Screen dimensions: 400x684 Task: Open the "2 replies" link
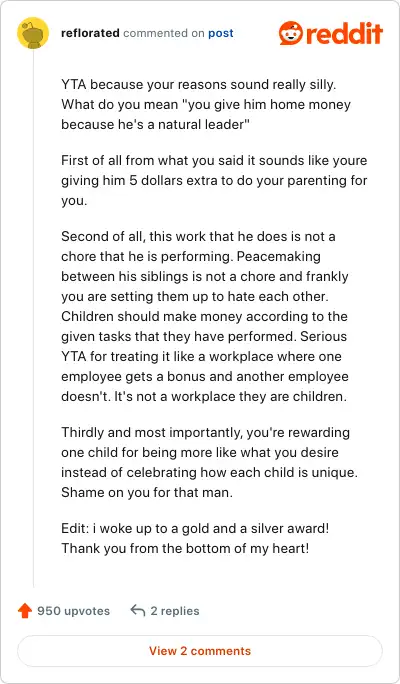[175, 611]
